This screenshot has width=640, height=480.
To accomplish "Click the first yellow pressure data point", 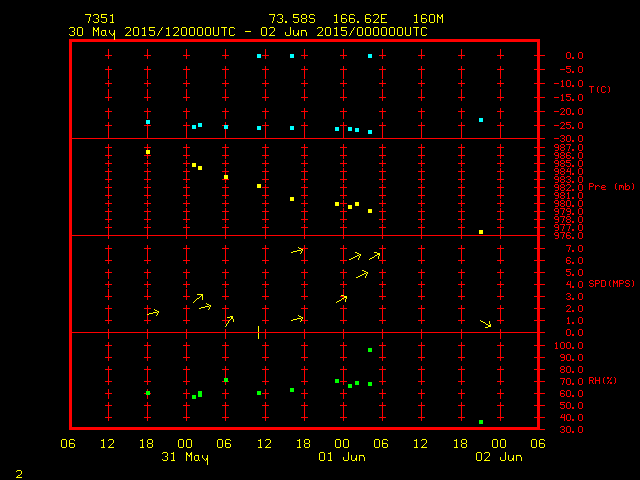I will click(x=148, y=152).
